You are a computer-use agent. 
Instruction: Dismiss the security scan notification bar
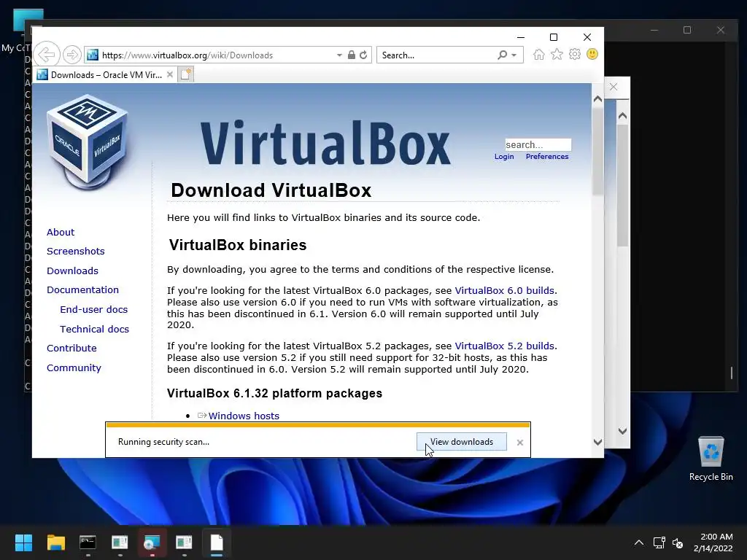point(519,443)
